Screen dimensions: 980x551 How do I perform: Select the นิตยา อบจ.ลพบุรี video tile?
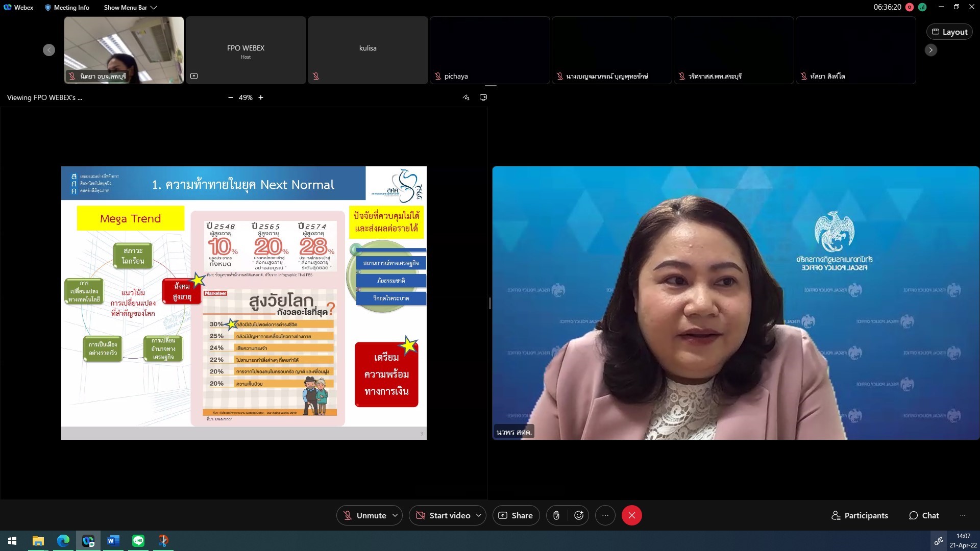click(124, 50)
